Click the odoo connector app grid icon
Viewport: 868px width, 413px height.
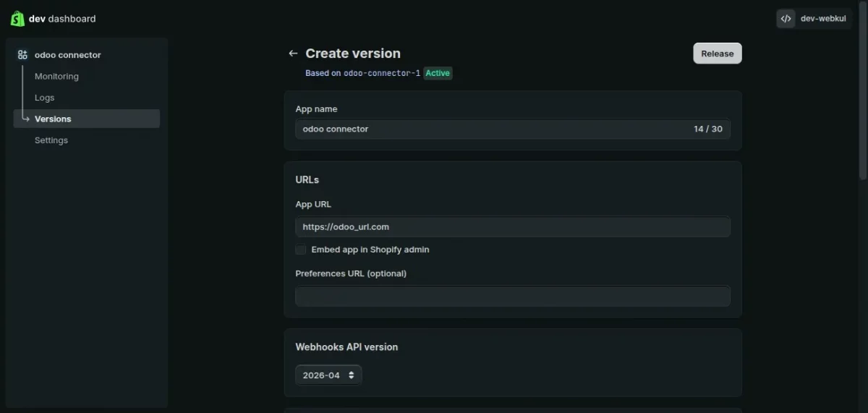click(22, 55)
